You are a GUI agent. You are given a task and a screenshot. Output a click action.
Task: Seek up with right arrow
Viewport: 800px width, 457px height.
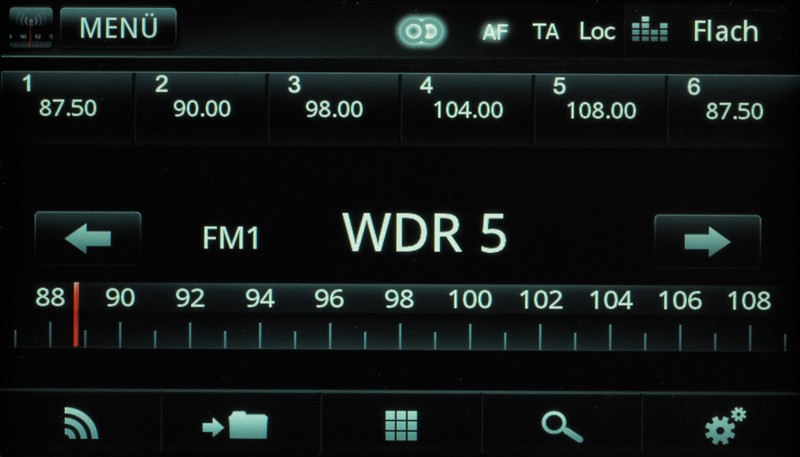pos(707,241)
